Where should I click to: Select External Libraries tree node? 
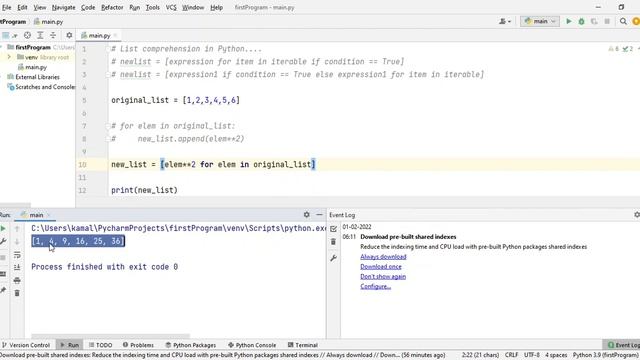37,77
